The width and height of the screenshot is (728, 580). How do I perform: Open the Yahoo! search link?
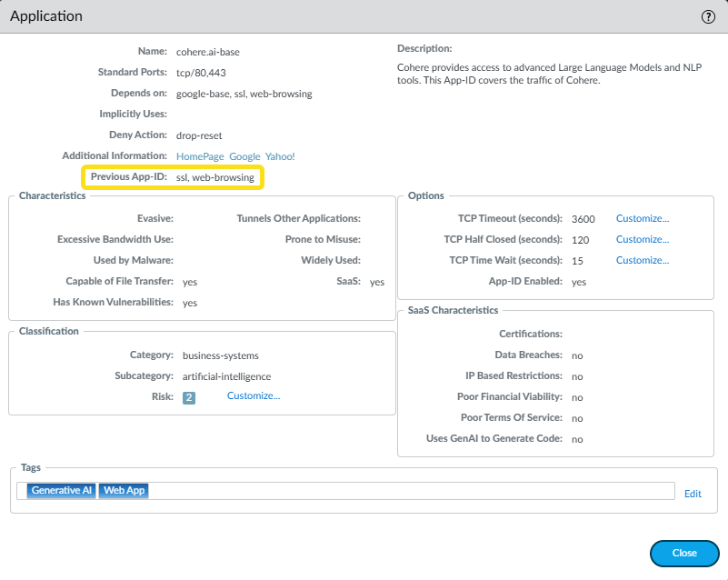pos(280,156)
